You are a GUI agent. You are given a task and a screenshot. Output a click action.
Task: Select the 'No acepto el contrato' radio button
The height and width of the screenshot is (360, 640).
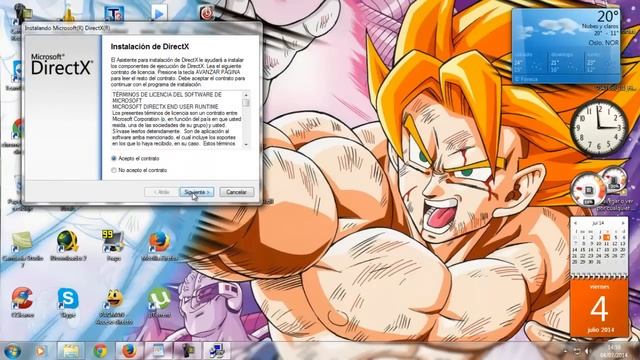(114, 170)
